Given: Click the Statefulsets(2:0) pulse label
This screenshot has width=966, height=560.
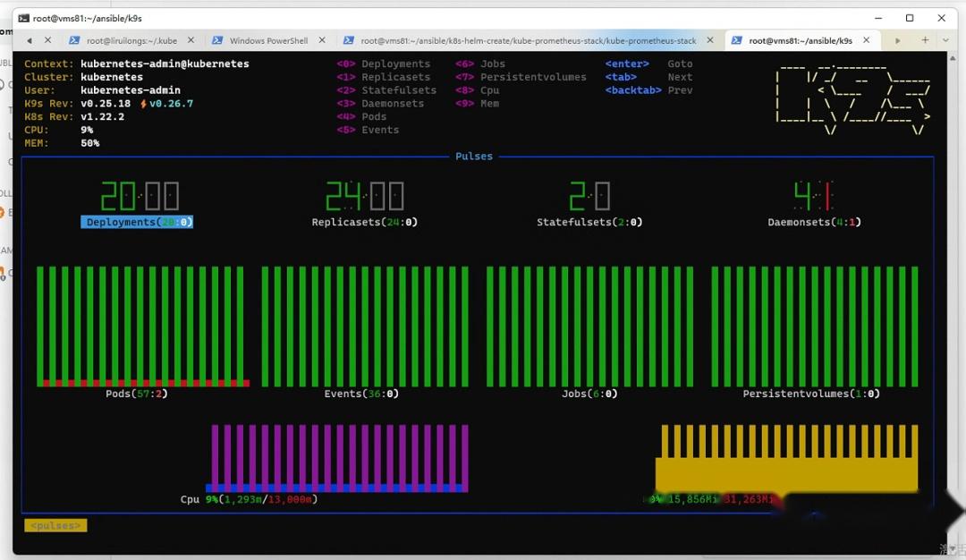Looking at the screenshot, I should click(589, 222).
